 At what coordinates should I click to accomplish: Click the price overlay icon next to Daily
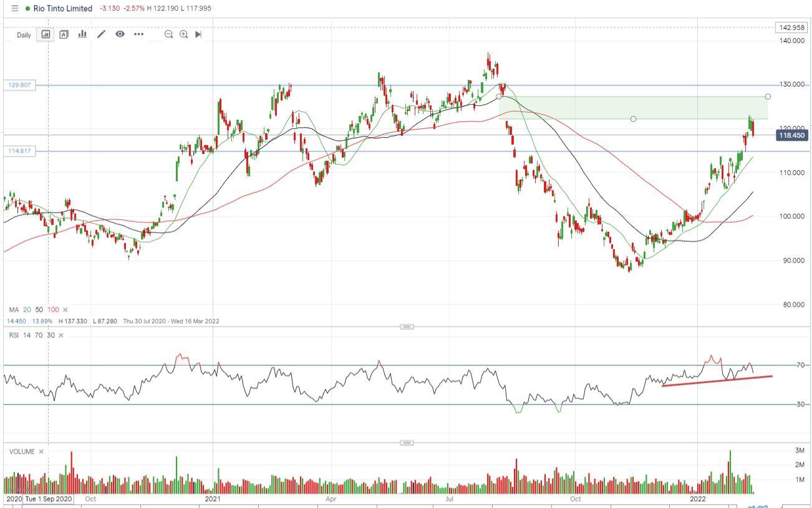pos(46,34)
